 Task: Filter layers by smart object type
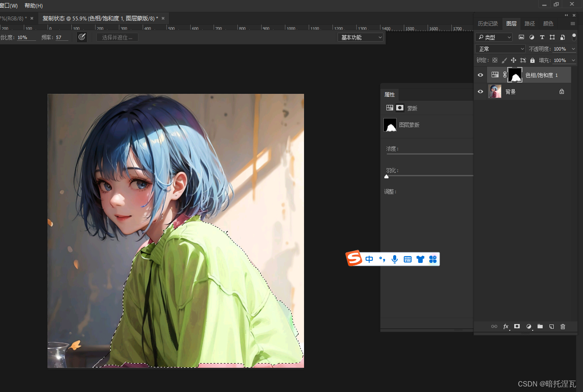(563, 37)
